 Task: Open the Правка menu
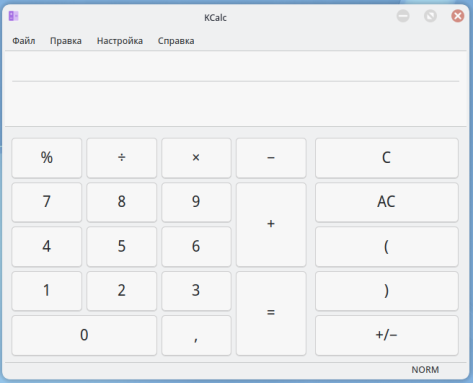point(66,41)
